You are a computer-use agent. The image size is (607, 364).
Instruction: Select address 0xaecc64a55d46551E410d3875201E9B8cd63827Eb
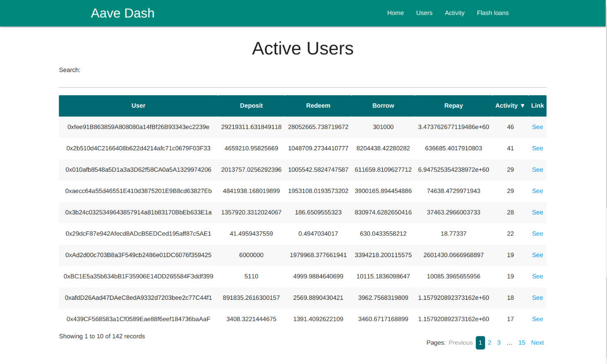[x=138, y=191]
